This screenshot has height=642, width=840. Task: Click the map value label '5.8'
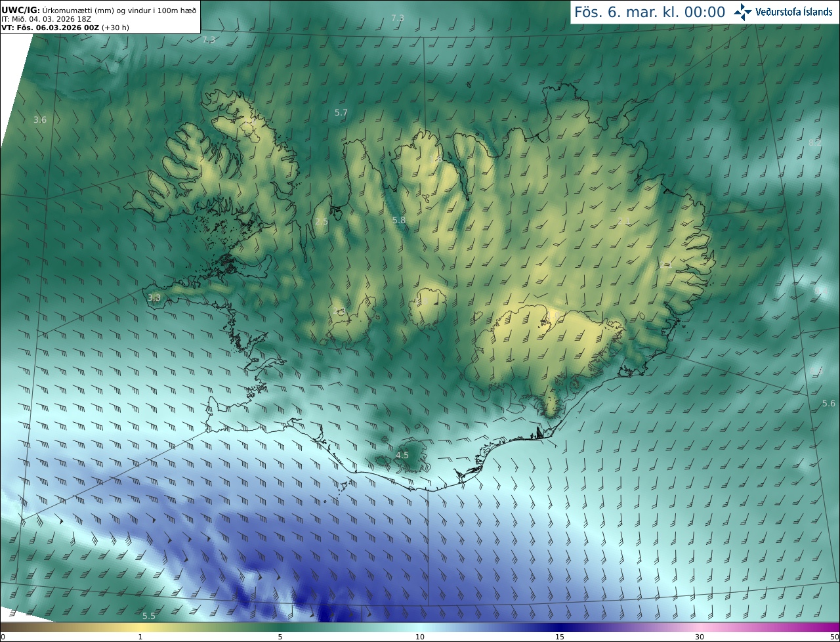399,221
